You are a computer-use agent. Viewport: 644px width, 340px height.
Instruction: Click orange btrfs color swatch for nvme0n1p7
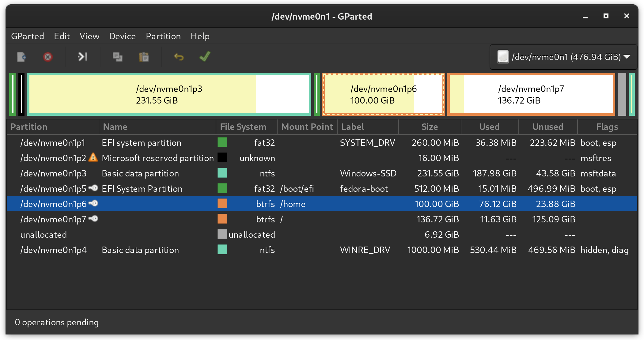(x=222, y=219)
